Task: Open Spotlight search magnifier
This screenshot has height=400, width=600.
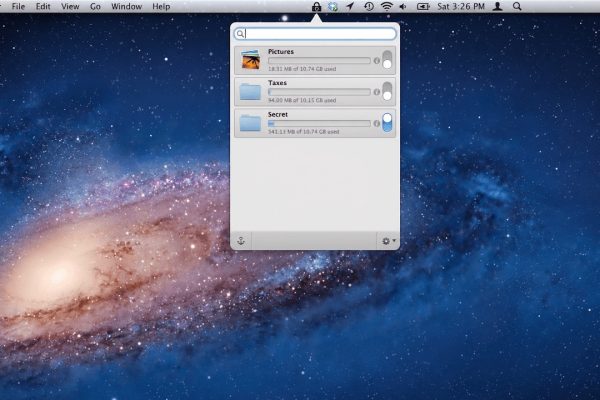Action: click(x=517, y=7)
